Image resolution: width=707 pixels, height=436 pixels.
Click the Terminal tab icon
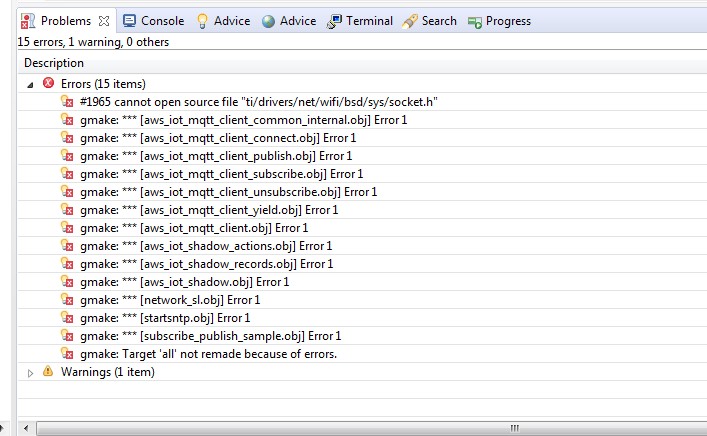click(x=334, y=21)
